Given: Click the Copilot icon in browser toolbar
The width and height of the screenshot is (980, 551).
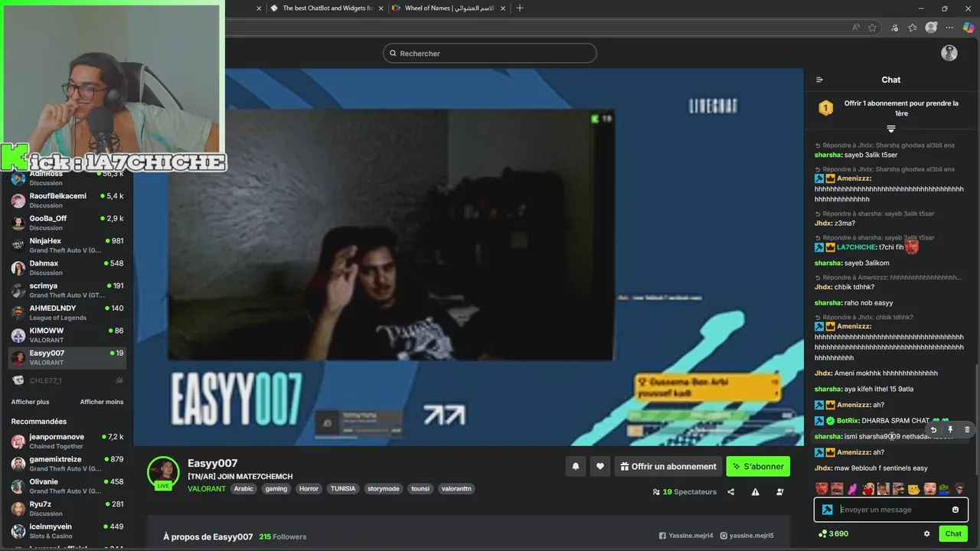Looking at the screenshot, I should pyautogui.click(x=969, y=28).
